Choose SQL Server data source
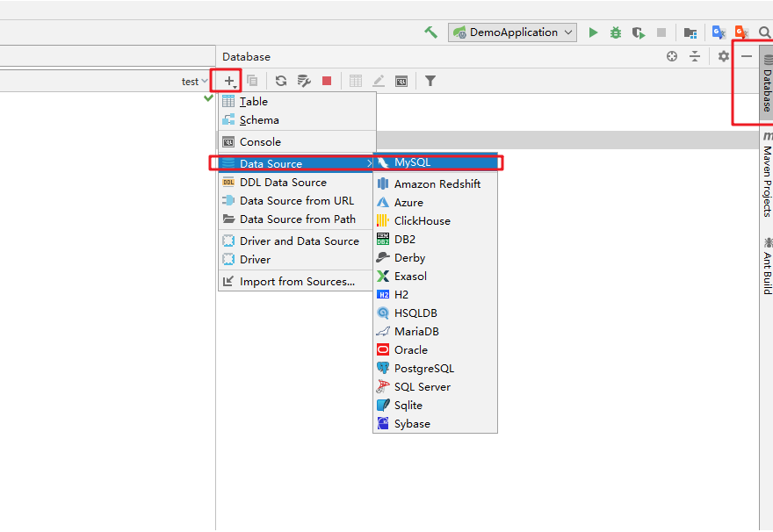 point(436,387)
